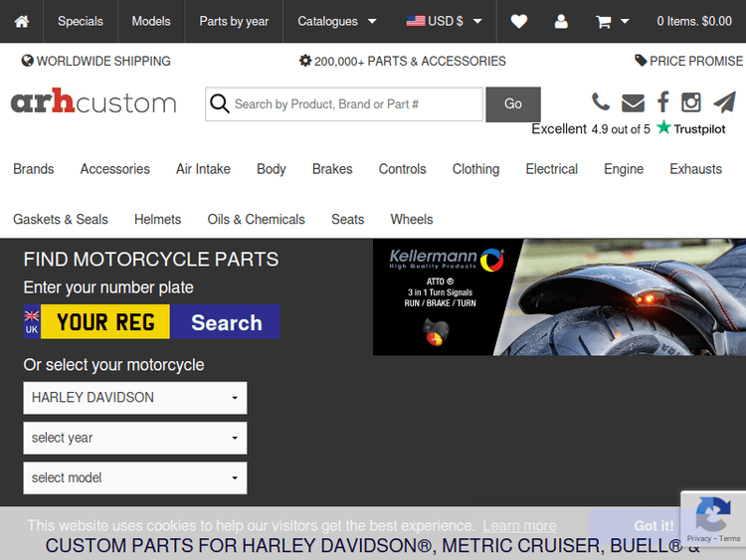
Task: Browse the Brands category
Action: coord(33,169)
